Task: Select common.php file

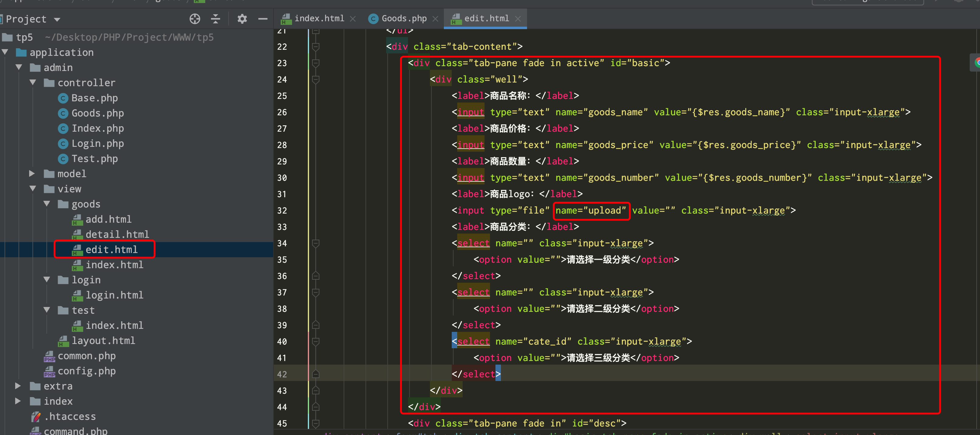Action: (86, 356)
